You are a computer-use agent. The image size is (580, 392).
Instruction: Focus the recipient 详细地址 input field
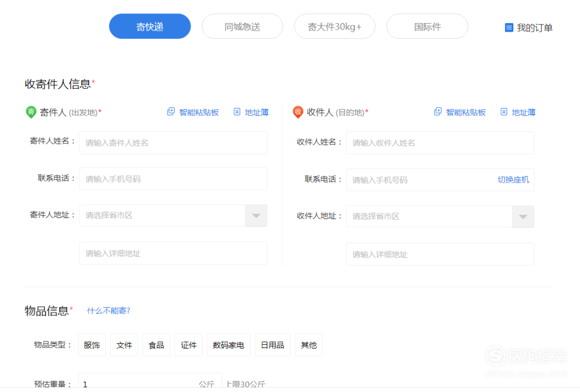(x=440, y=255)
